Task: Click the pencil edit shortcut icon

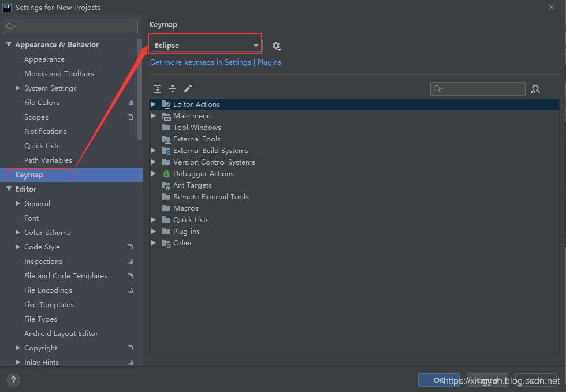Action: (188, 89)
